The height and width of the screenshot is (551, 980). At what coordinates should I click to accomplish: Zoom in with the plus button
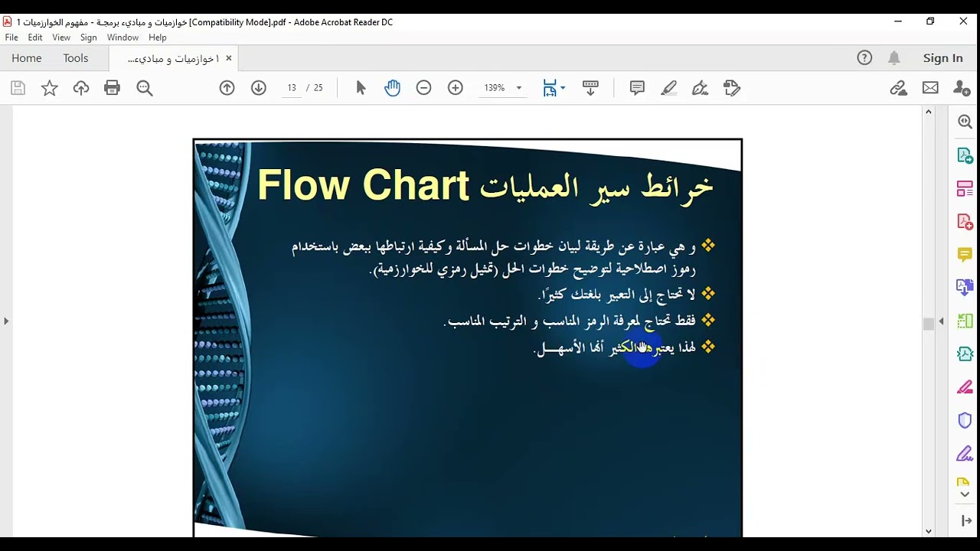(456, 88)
